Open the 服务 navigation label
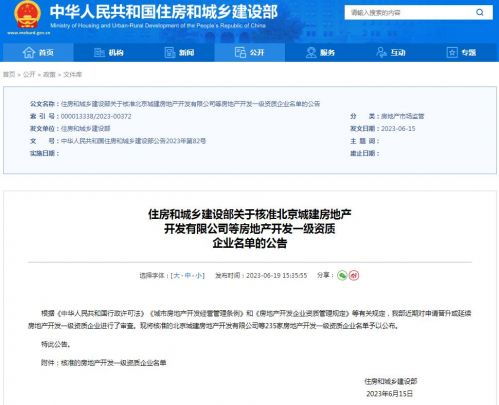Viewport: 499px width, 405px height. (x=327, y=52)
